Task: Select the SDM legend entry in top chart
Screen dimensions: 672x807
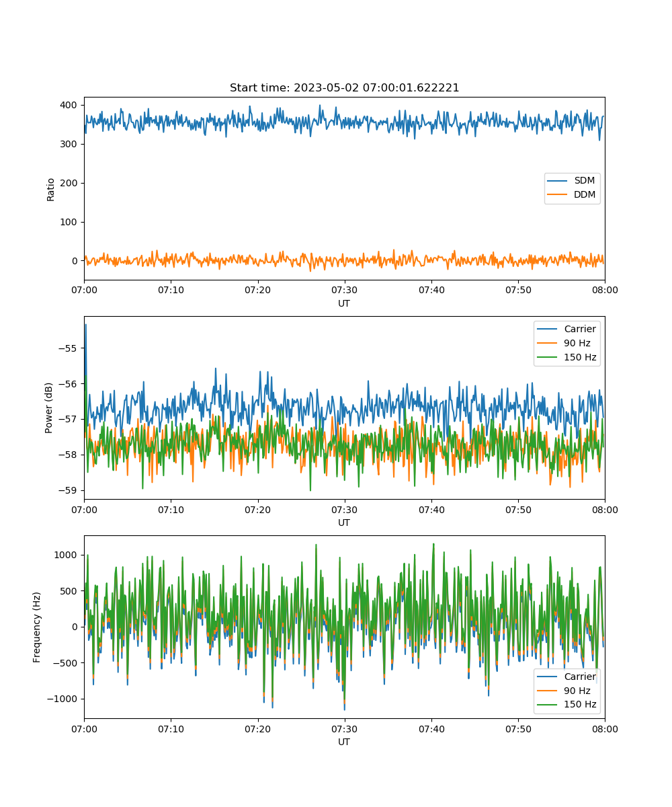Action: pyautogui.click(x=573, y=181)
